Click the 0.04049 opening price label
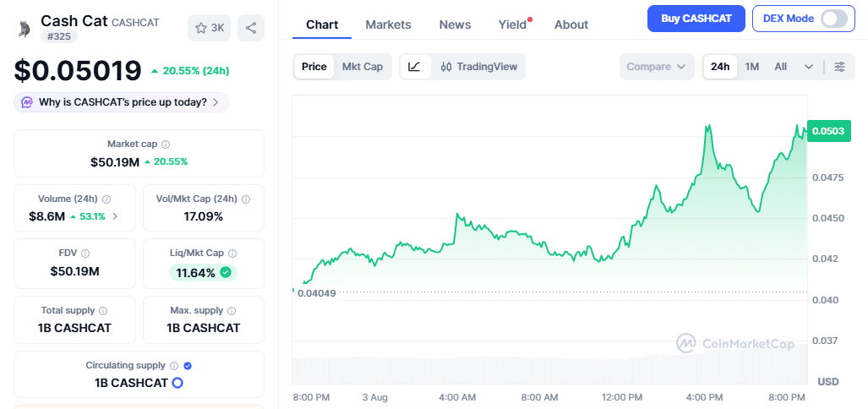Viewport: 868px width, 409px height. pos(317,293)
